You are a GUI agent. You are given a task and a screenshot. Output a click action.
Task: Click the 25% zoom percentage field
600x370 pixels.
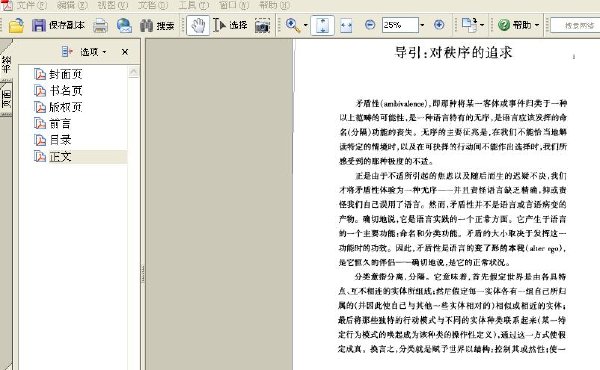point(400,25)
